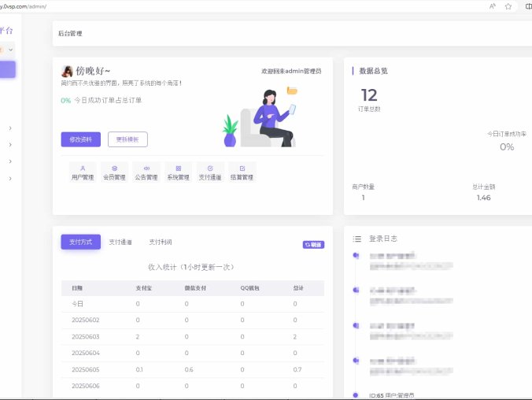Click the 0.7 总计 value for 20250605
532x400 pixels.
297,369
